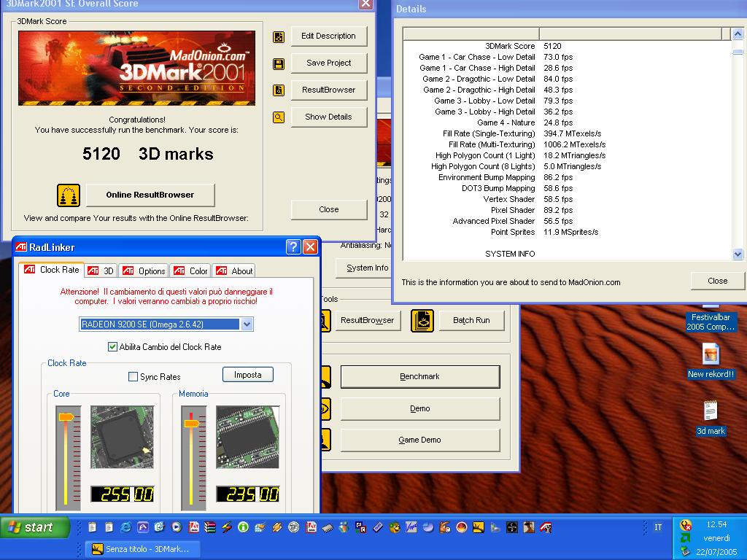This screenshot has height=560, width=747.
Task: Click the black fan icon in quick launch
Action: click(x=512, y=527)
